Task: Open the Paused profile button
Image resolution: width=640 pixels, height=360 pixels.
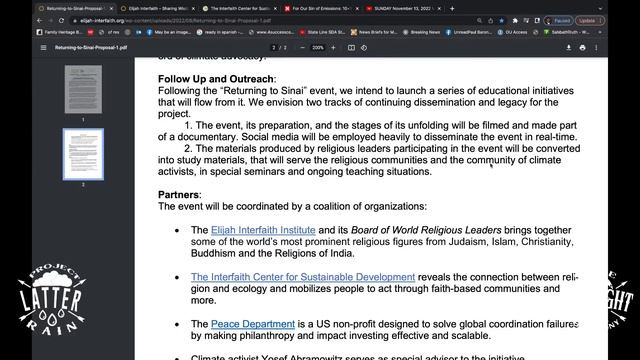Action: tap(559, 20)
